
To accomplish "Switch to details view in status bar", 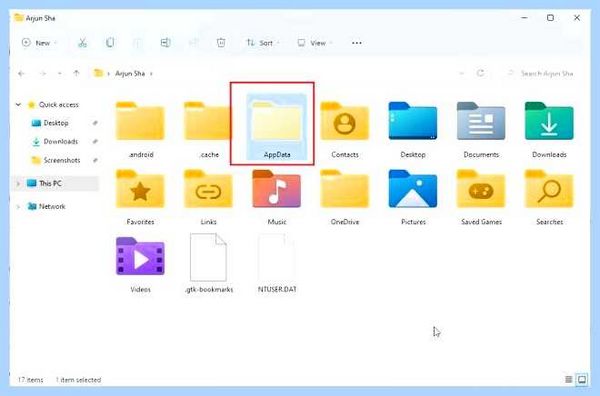I will 569,379.
